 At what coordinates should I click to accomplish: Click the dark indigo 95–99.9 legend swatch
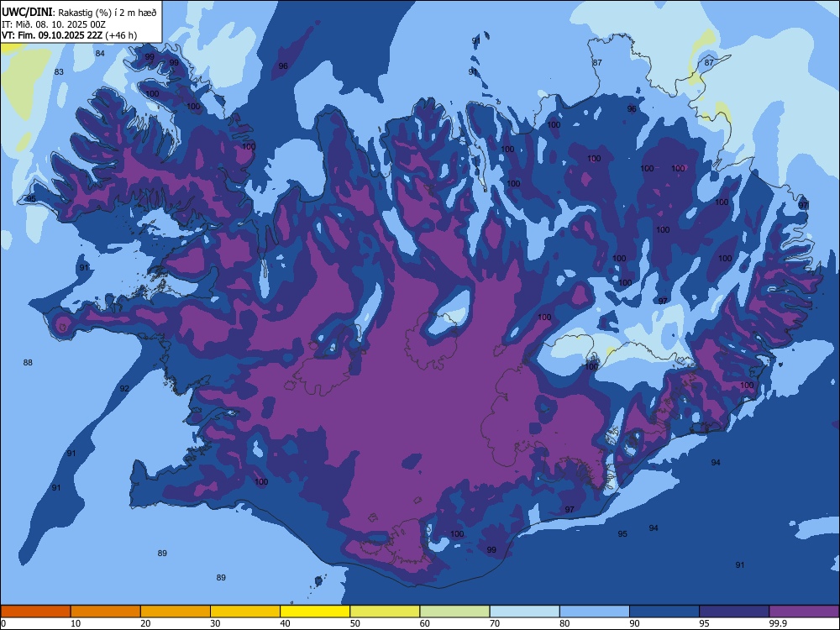pos(734,612)
